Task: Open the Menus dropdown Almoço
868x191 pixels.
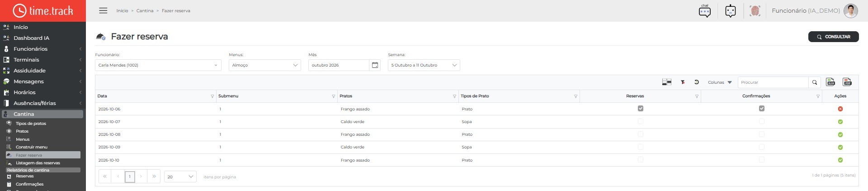Action: (265, 65)
